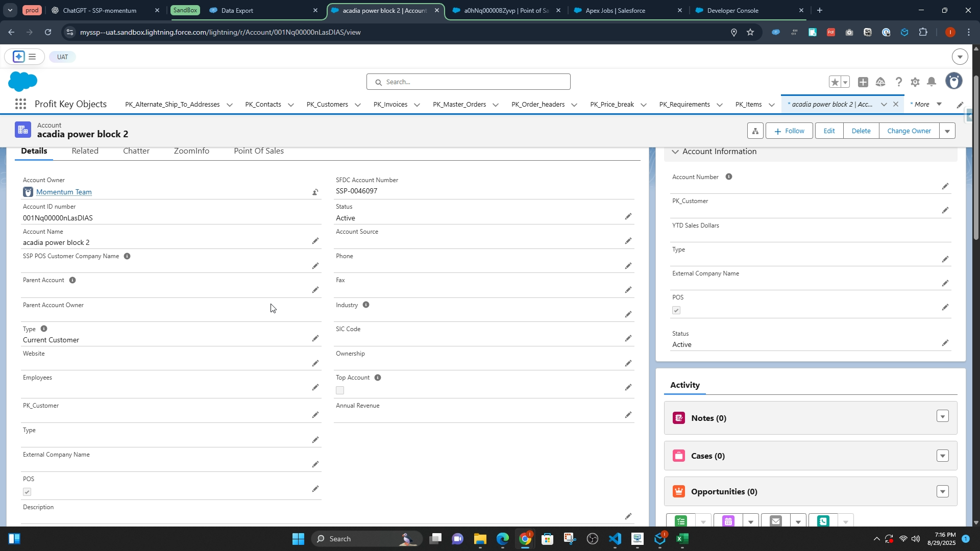The height and width of the screenshot is (551, 980).
Task: Open the App Launcher grid icon
Action: (x=20, y=104)
